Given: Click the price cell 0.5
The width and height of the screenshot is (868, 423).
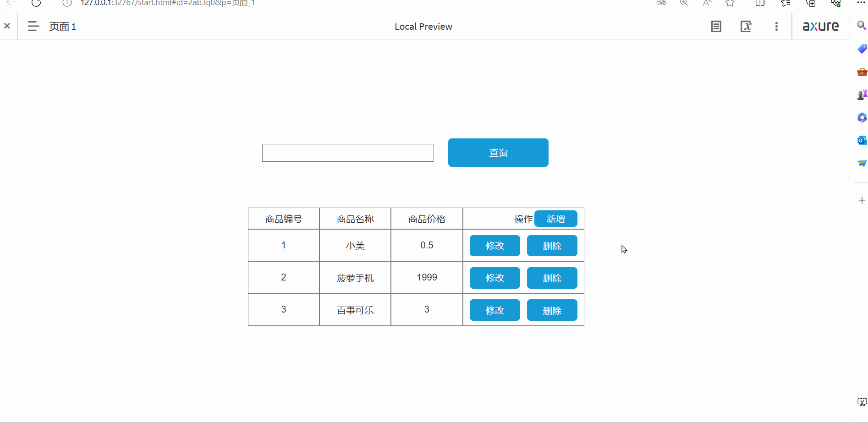Looking at the screenshot, I should (427, 245).
